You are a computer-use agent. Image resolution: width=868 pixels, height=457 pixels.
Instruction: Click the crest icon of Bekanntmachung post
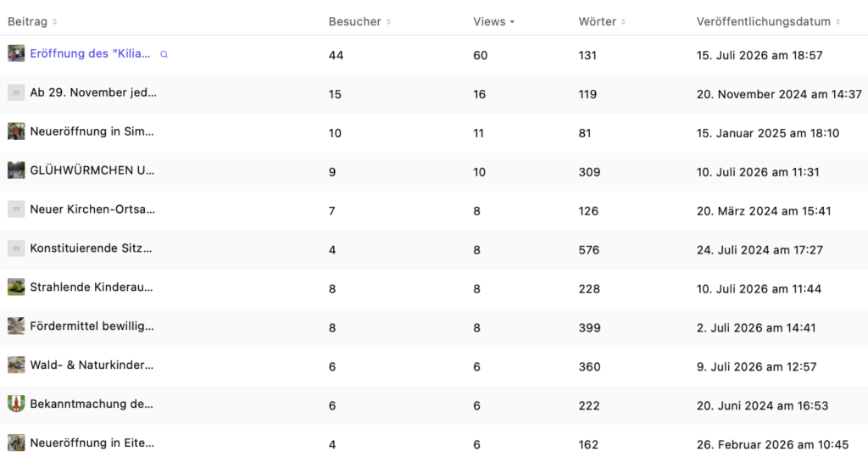tap(16, 404)
